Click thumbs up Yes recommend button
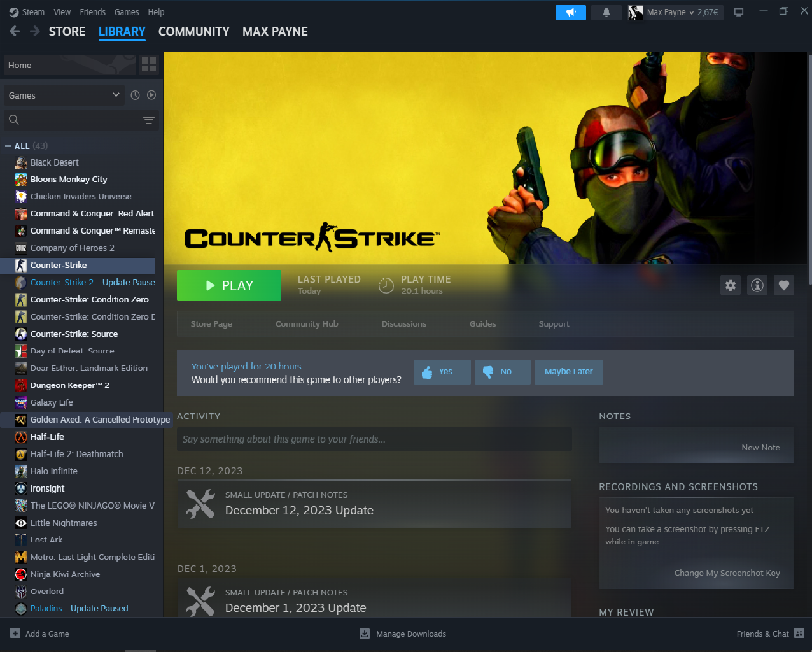The height and width of the screenshot is (652, 812). point(442,372)
